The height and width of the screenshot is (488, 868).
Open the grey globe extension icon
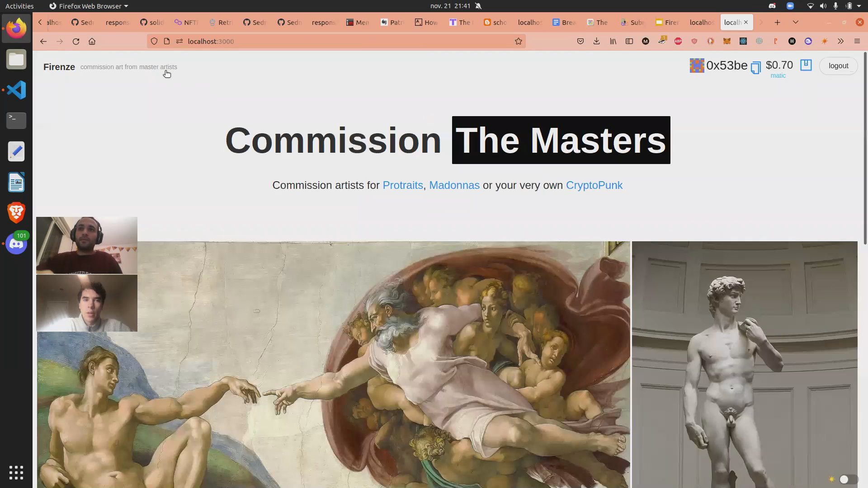(x=759, y=41)
